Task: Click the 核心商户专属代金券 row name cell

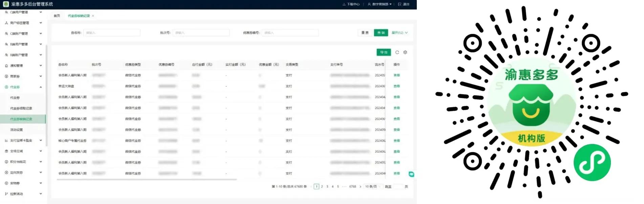Action: (x=72, y=141)
